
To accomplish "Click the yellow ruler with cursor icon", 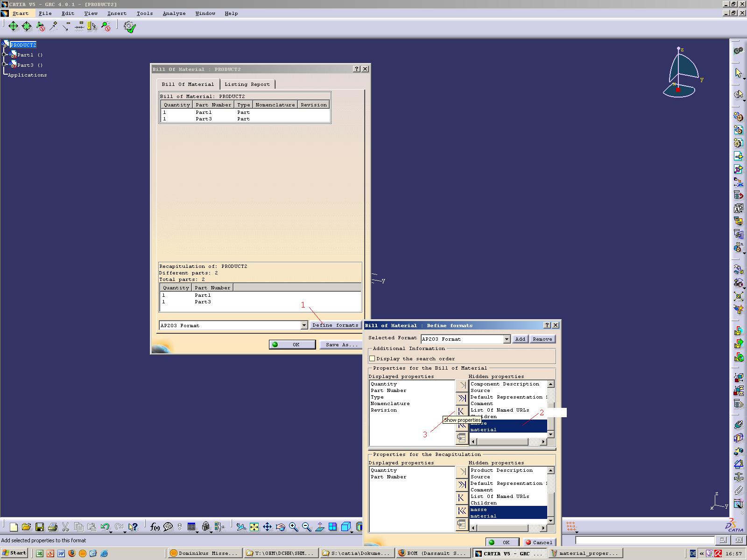I will [92, 27].
